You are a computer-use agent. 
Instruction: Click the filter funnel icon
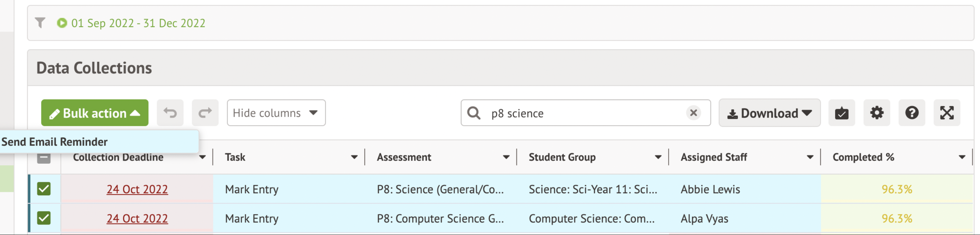click(x=40, y=23)
